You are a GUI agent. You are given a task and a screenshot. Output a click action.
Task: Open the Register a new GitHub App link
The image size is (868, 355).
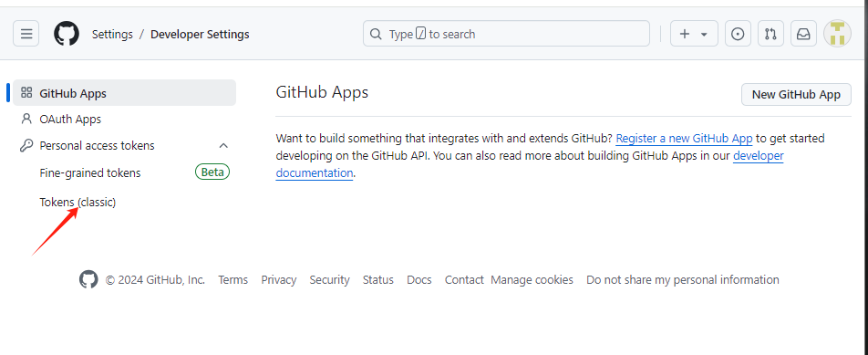(x=684, y=138)
